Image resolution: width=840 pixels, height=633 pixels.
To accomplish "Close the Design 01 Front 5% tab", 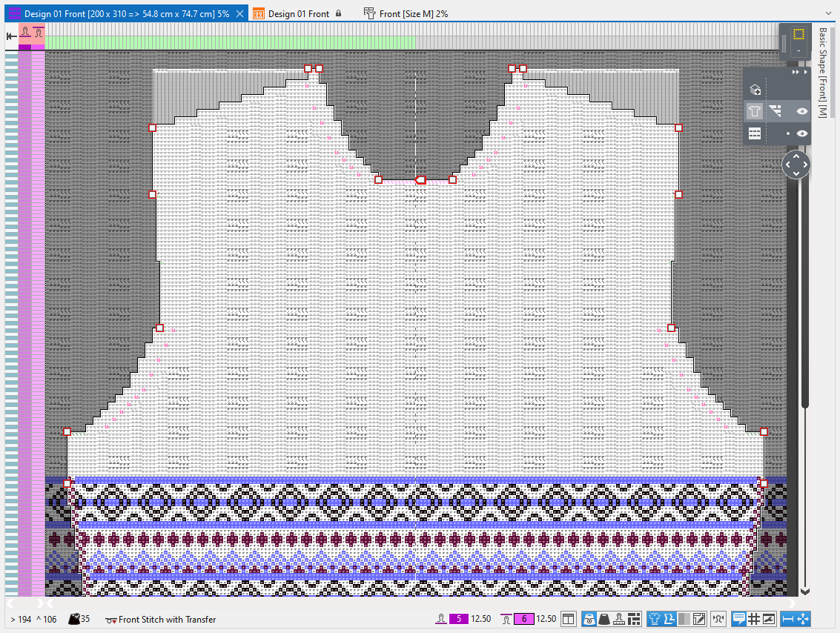I will (x=239, y=13).
